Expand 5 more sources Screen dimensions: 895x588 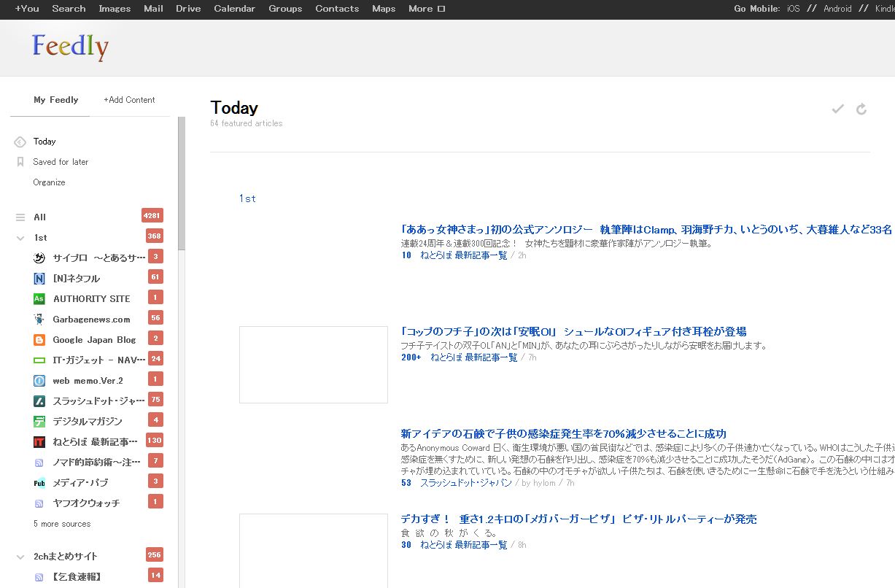(x=62, y=524)
